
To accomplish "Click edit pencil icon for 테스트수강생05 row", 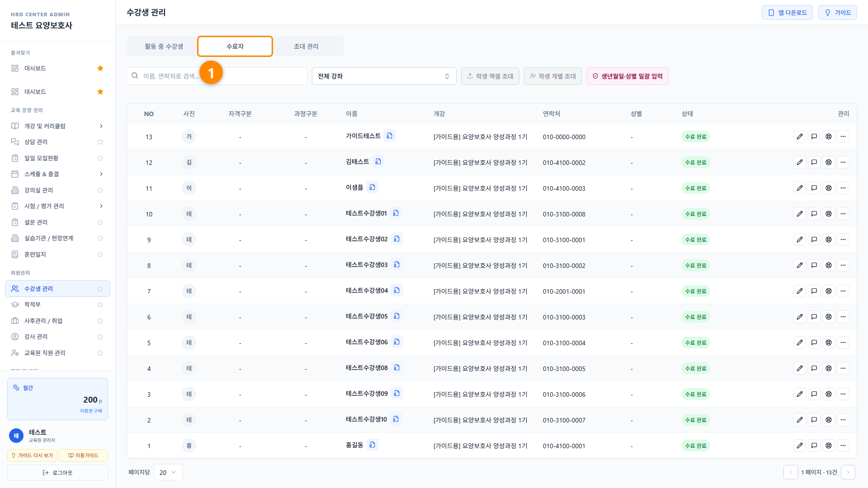I will [800, 317].
